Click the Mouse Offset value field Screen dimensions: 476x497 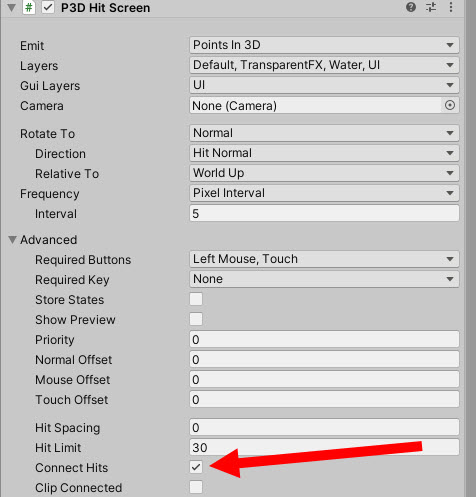pyautogui.click(x=324, y=379)
